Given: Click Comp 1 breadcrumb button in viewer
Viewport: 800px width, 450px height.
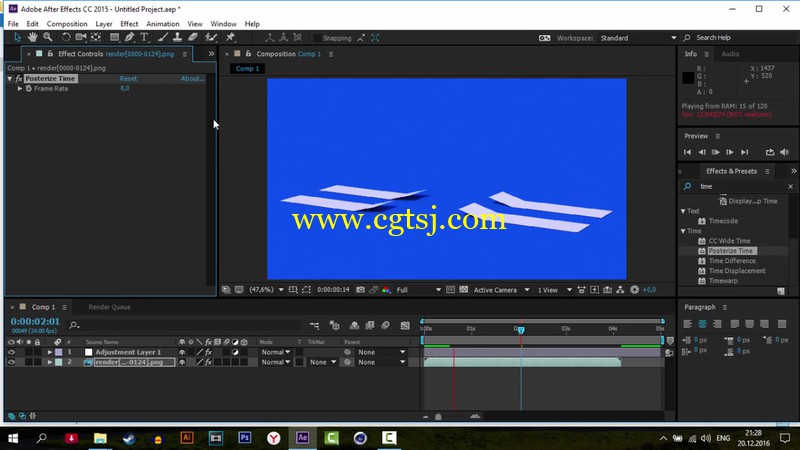Looking at the screenshot, I should tap(247, 68).
